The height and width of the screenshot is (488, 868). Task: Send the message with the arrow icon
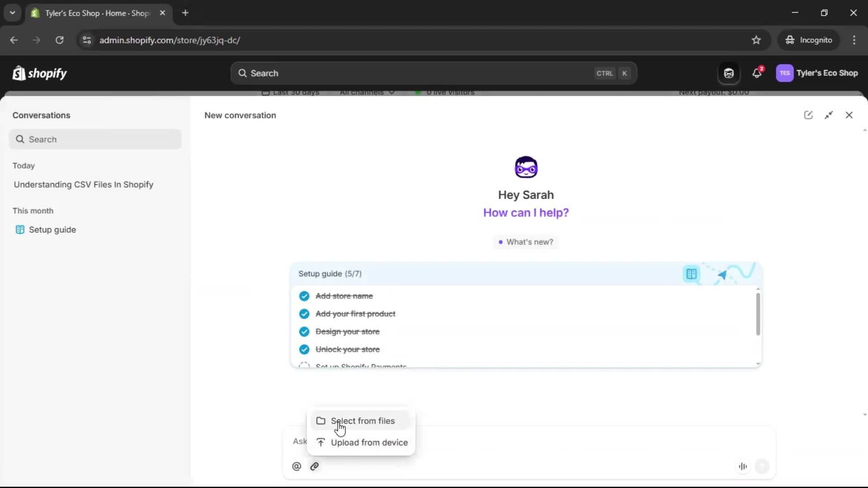click(763, 466)
